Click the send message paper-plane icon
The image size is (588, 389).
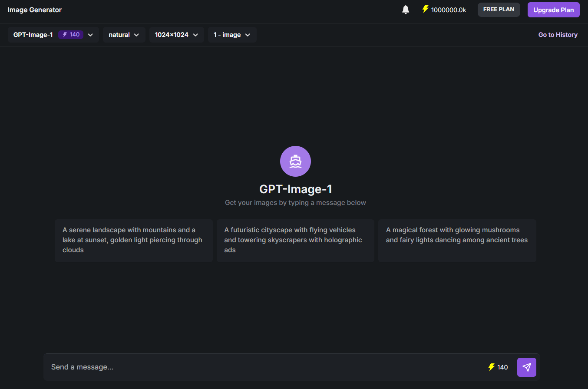[526, 367]
